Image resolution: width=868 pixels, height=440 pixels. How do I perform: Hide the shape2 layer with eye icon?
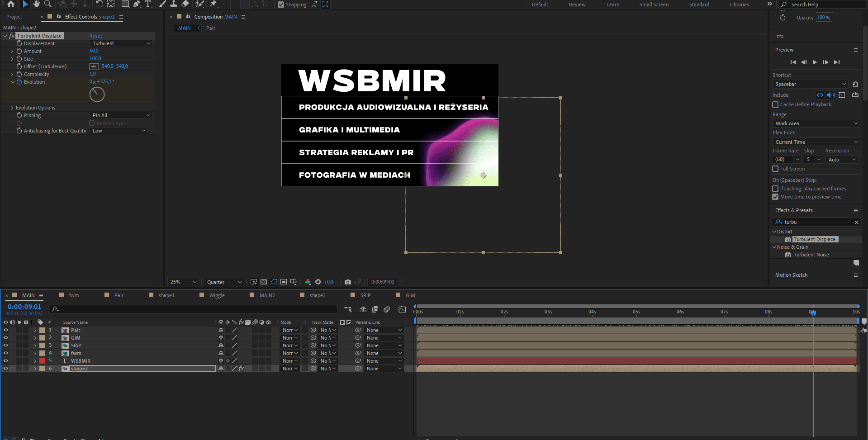(6, 369)
